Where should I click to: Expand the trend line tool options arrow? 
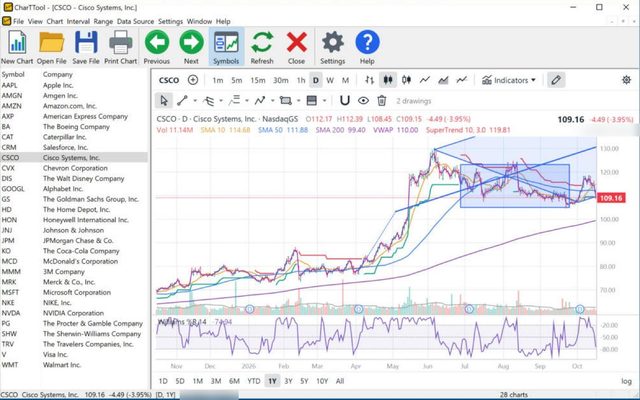(195, 101)
